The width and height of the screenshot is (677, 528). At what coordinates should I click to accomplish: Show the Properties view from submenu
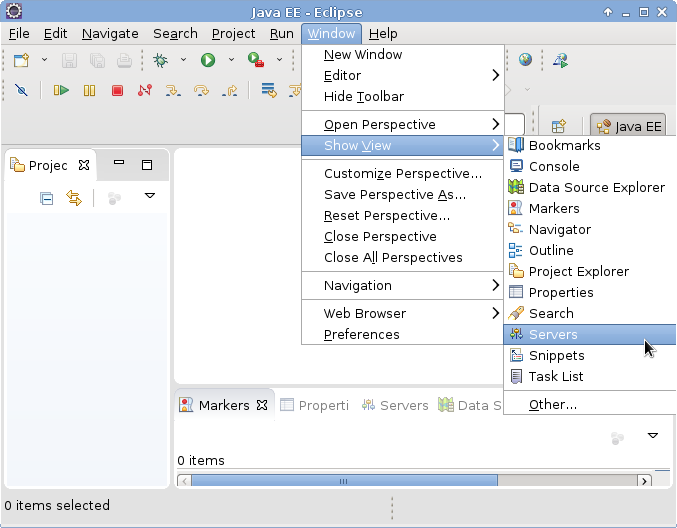click(590, 293)
